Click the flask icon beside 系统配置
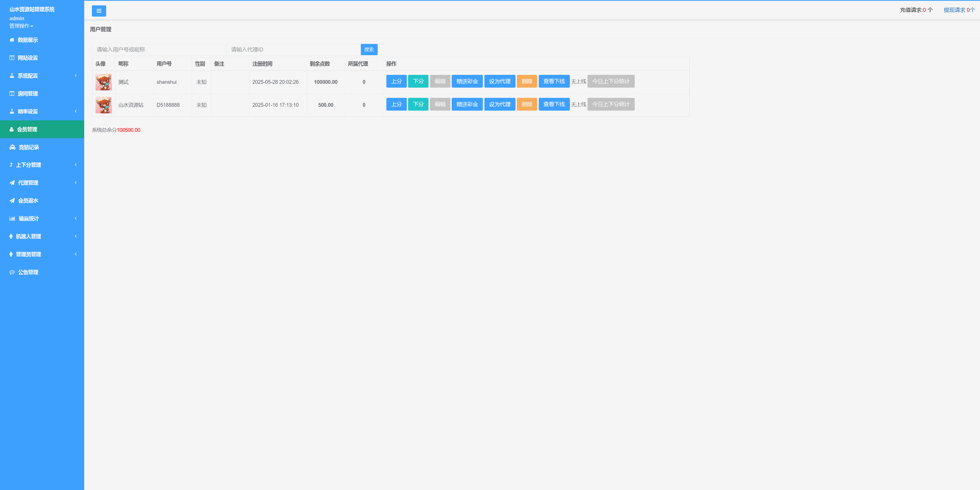This screenshot has width=980, height=490. coord(12,76)
